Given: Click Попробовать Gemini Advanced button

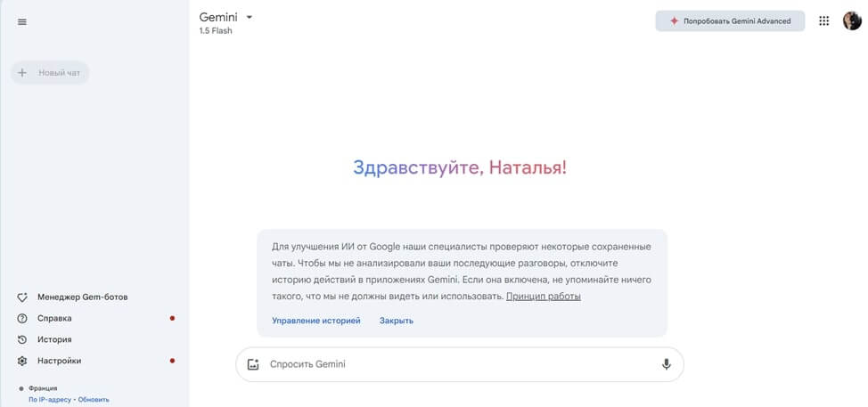Looking at the screenshot, I should click(x=730, y=21).
